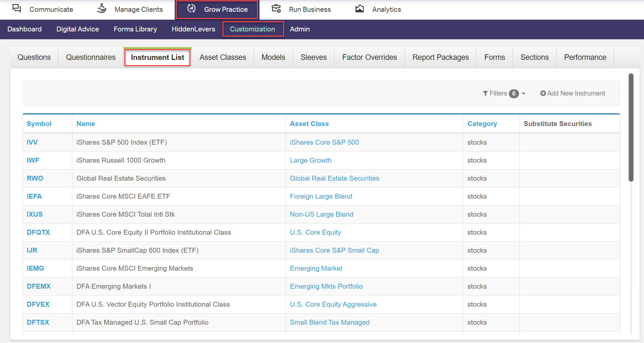
Task: Open the IEMG symbol link
Action: point(35,268)
